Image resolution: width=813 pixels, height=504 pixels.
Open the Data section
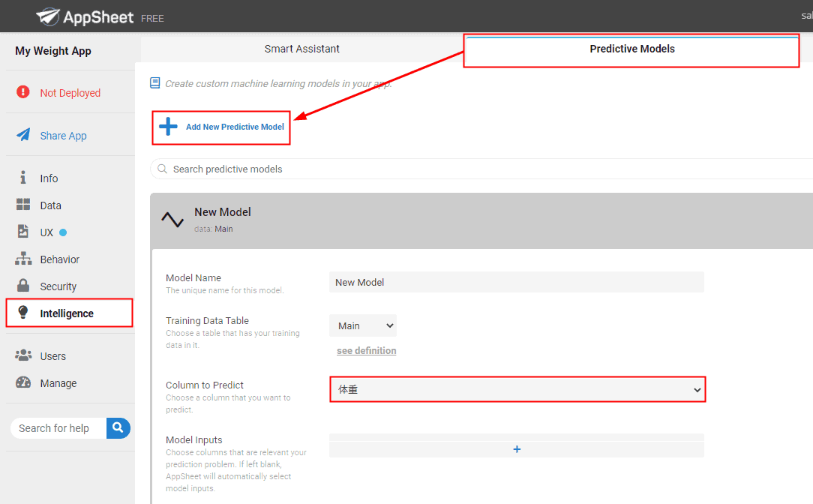[x=50, y=205]
